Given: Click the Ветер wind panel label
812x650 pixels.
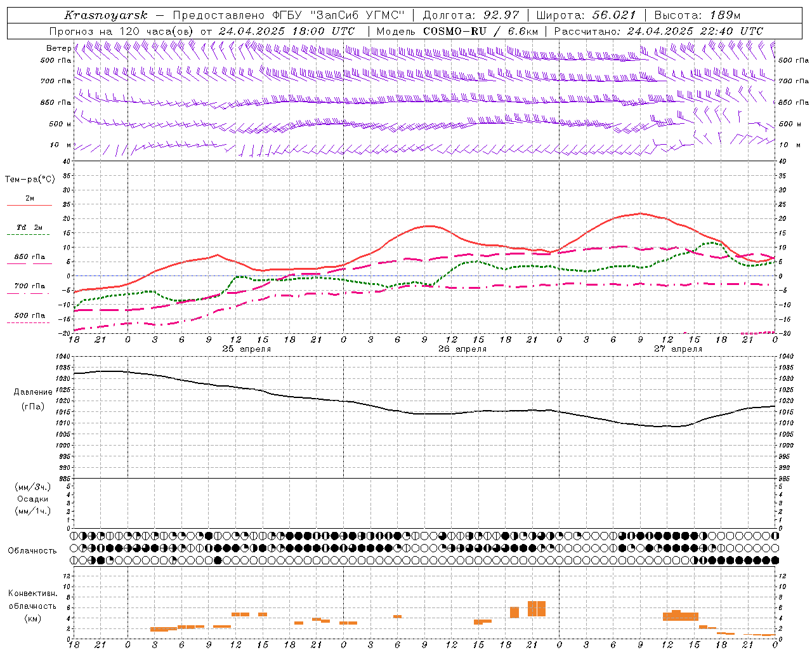Looking at the screenshot, I should tap(59, 48).
